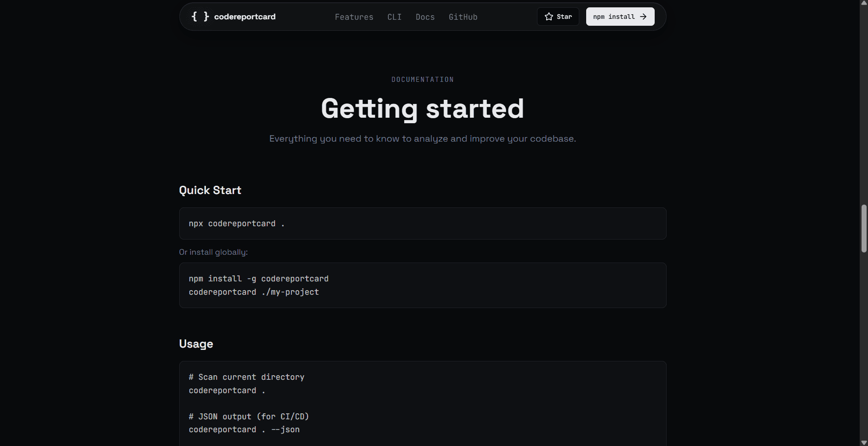Click the codereportcard brand name text
Image resolution: width=868 pixels, height=446 pixels.
(245, 17)
